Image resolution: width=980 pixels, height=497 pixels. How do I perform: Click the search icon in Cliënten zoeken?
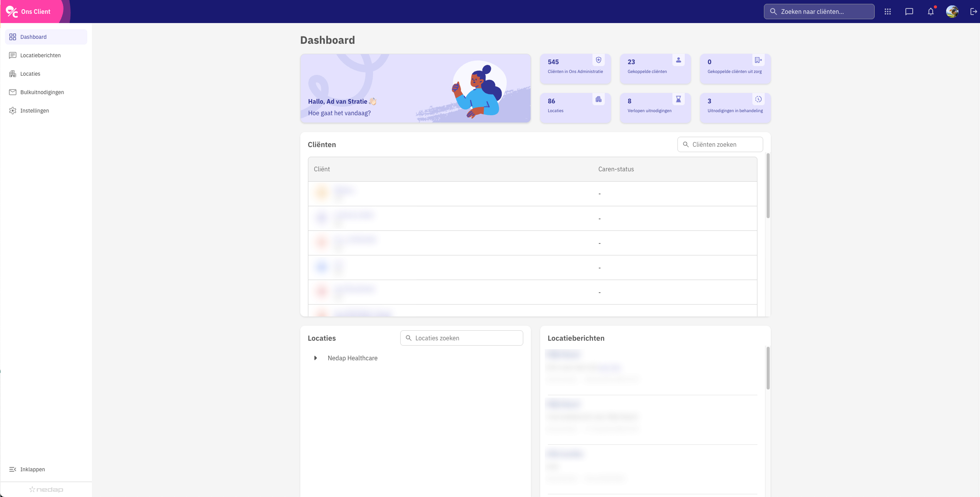(686, 144)
